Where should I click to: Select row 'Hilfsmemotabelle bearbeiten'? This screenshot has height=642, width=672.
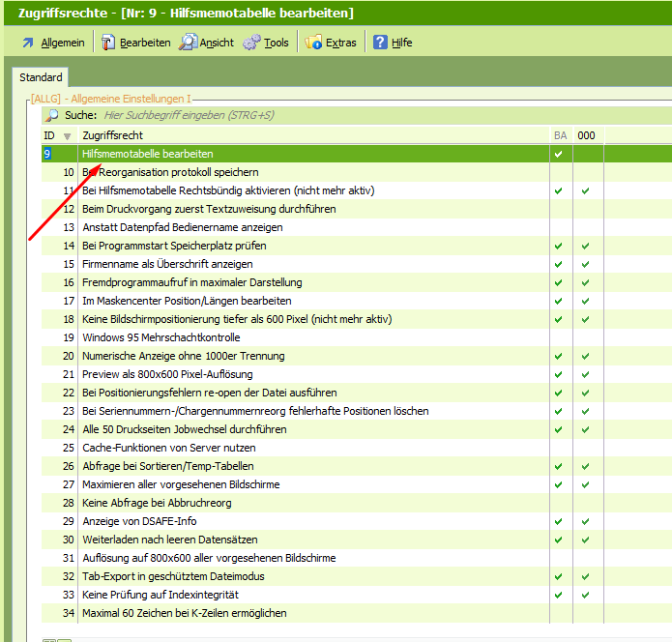[x=357, y=154]
